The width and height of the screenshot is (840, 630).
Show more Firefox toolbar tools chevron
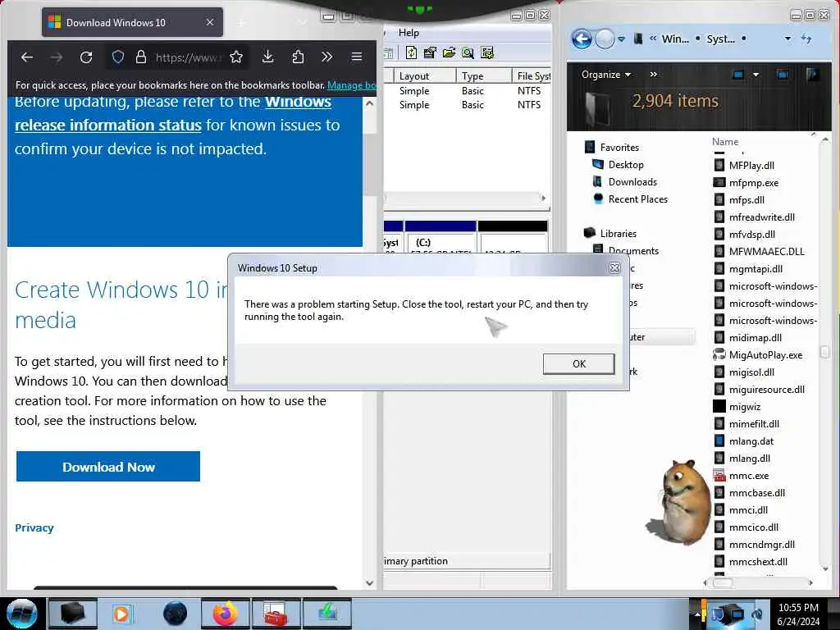326,57
